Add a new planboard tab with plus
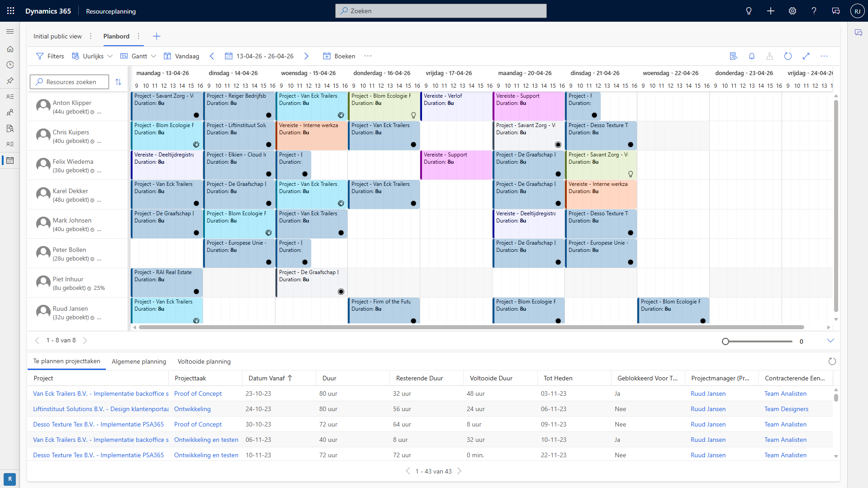Image resolution: width=868 pixels, height=488 pixels. pos(157,36)
